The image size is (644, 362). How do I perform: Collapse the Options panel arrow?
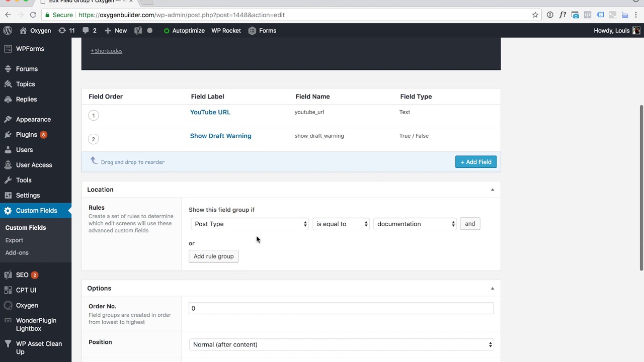click(x=493, y=288)
